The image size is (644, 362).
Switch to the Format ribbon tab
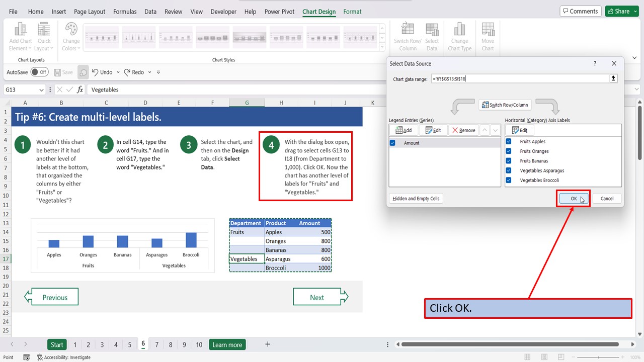coord(352,12)
